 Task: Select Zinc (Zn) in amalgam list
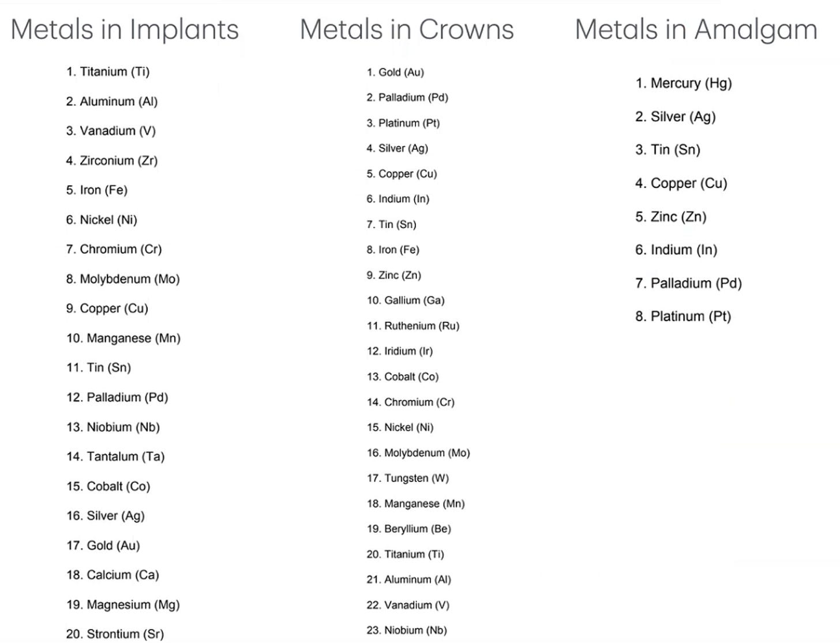pyautogui.click(x=671, y=217)
